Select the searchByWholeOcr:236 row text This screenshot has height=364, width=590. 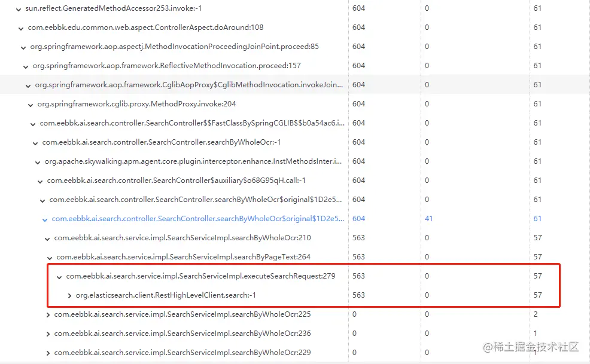coord(183,334)
